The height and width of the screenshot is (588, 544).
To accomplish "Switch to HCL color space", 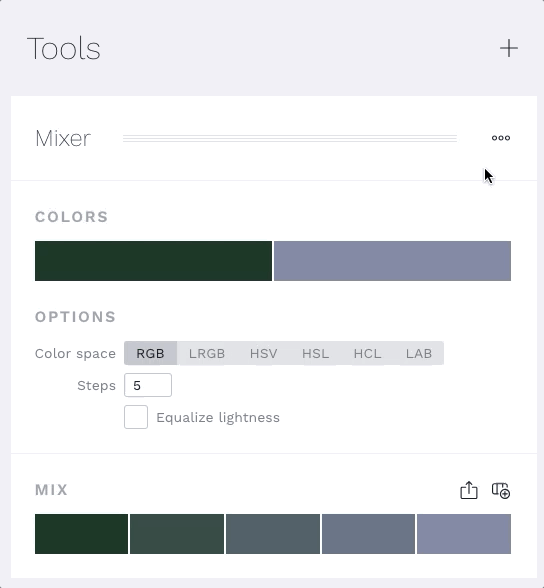I will (367, 353).
